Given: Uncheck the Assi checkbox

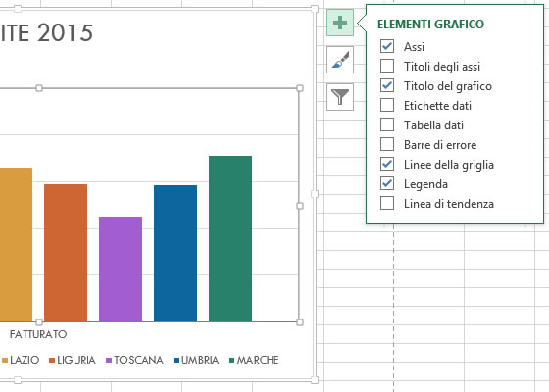Looking at the screenshot, I should (x=387, y=46).
